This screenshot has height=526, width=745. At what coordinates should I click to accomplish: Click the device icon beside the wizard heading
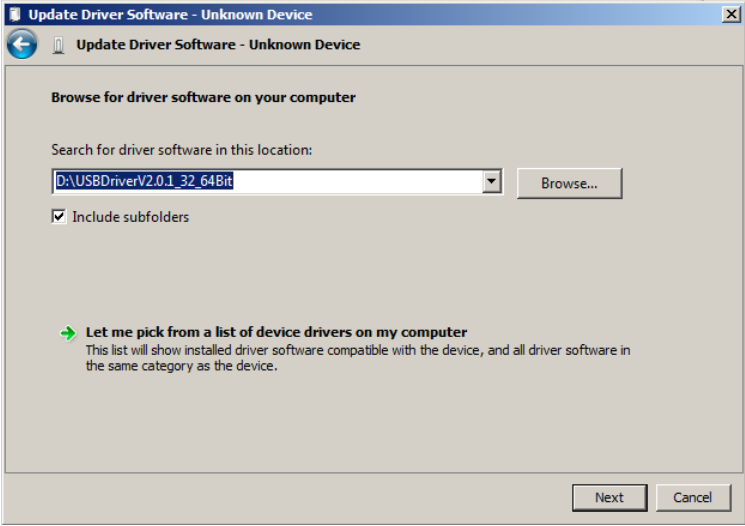(x=58, y=45)
